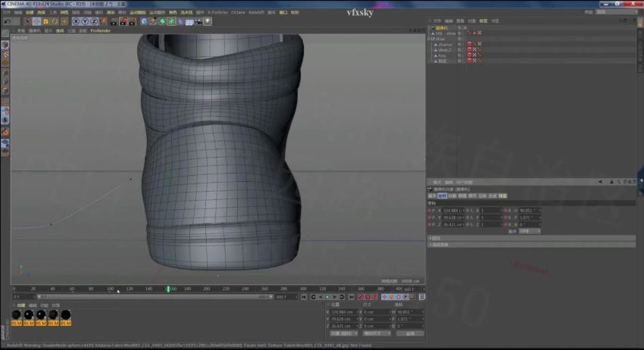Screen dimensions: 644x350
Task: Open rotation Order dropdown in Attributes
Action: tap(530, 231)
